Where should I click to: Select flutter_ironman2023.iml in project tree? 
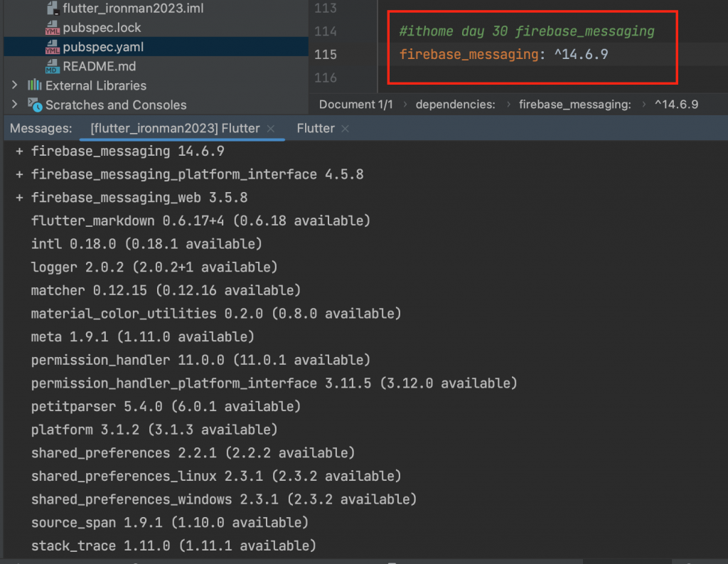pos(133,9)
